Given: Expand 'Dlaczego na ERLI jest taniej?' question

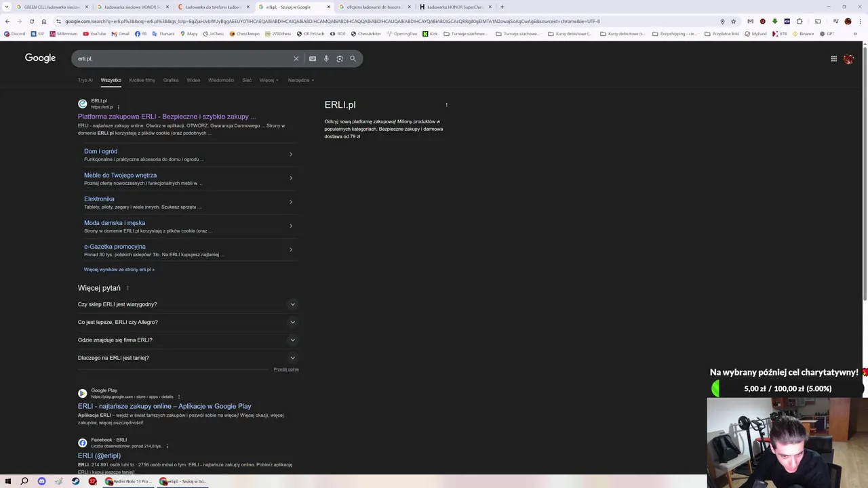Looking at the screenshot, I should (x=188, y=358).
